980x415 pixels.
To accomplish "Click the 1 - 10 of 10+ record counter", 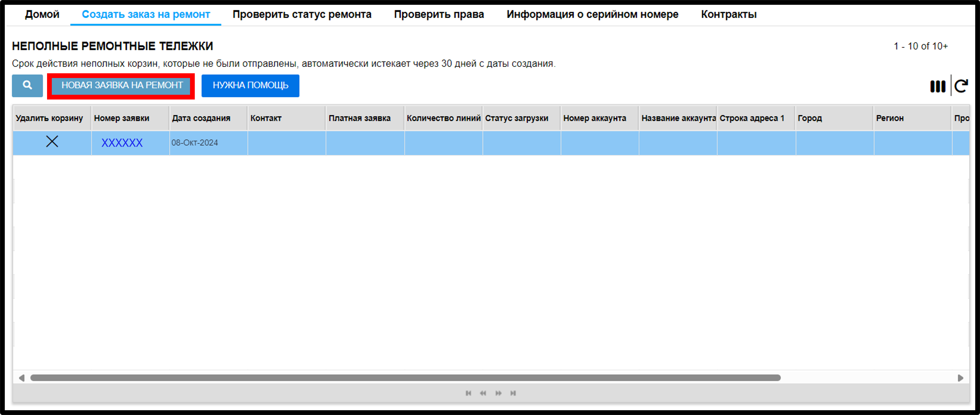I will pos(921,46).
